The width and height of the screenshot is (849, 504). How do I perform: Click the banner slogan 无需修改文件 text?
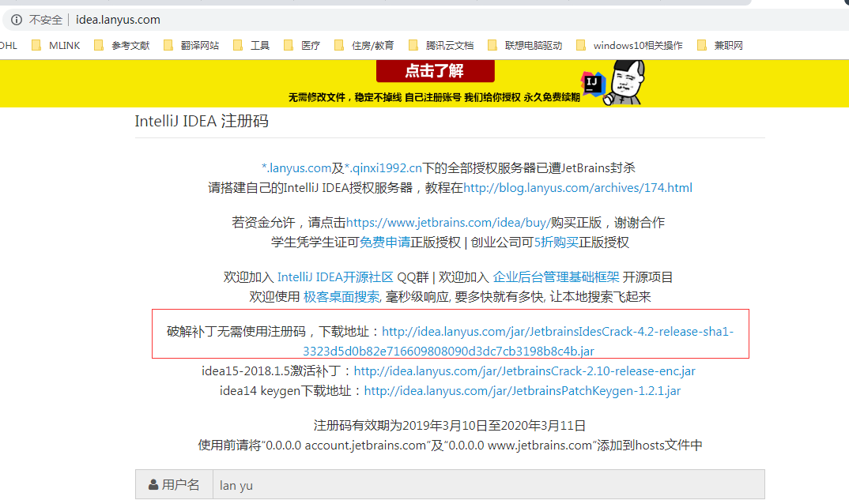point(434,97)
